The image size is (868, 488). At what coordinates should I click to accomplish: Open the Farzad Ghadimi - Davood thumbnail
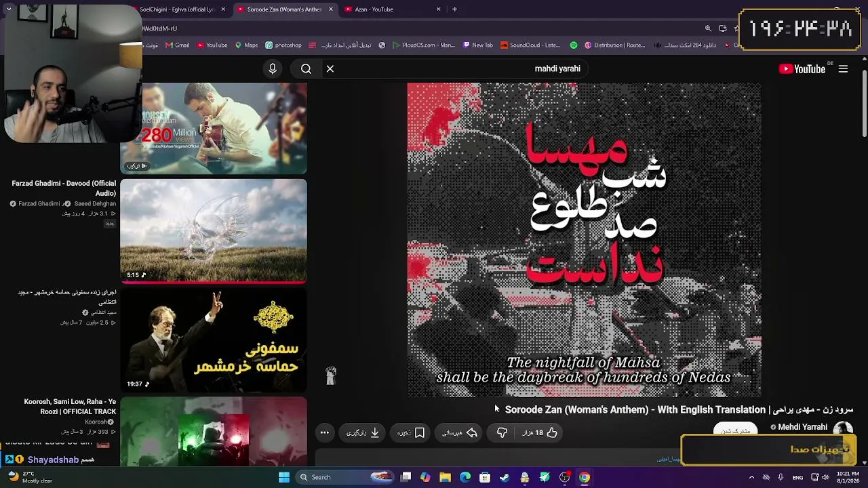click(214, 231)
